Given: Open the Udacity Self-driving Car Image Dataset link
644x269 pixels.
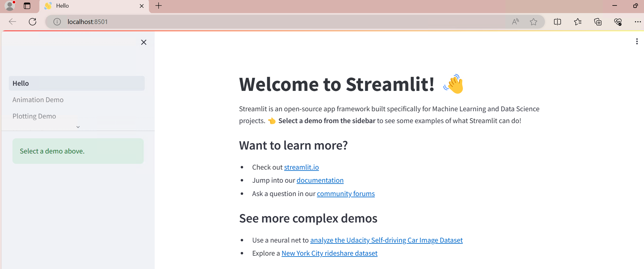Looking at the screenshot, I should click(x=386, y=240).
